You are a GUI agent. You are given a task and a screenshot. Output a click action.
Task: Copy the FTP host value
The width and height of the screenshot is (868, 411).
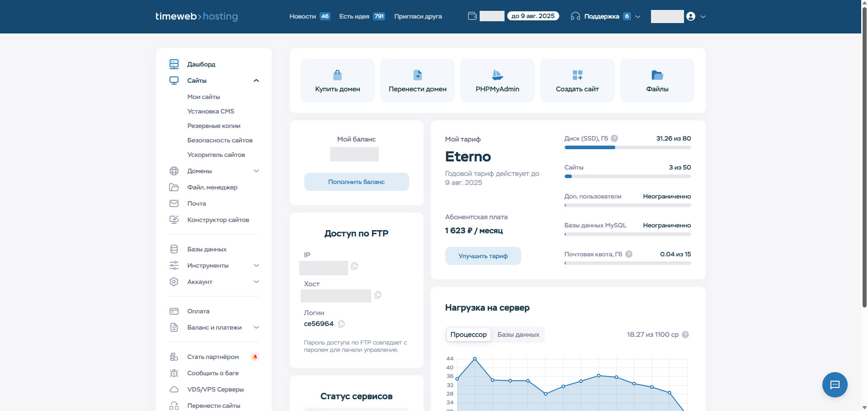[378, 295]
